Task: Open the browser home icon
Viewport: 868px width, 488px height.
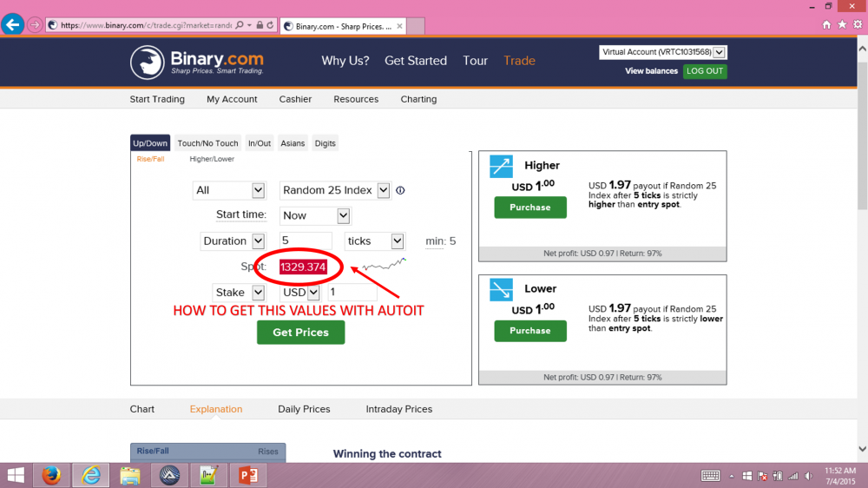Action: 826,24
